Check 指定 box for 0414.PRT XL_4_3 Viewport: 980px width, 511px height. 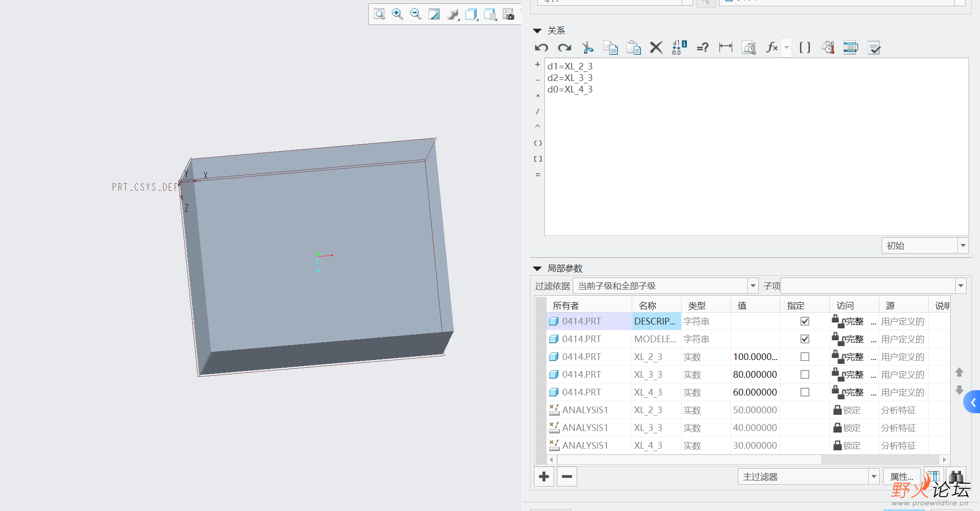click(x=805, y=392)
